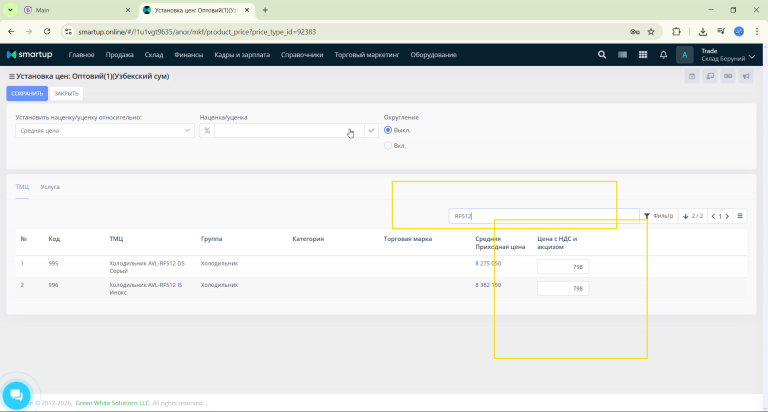Open the media control icon in browser toolbar

pyautogui.click(x=721, y=32)
